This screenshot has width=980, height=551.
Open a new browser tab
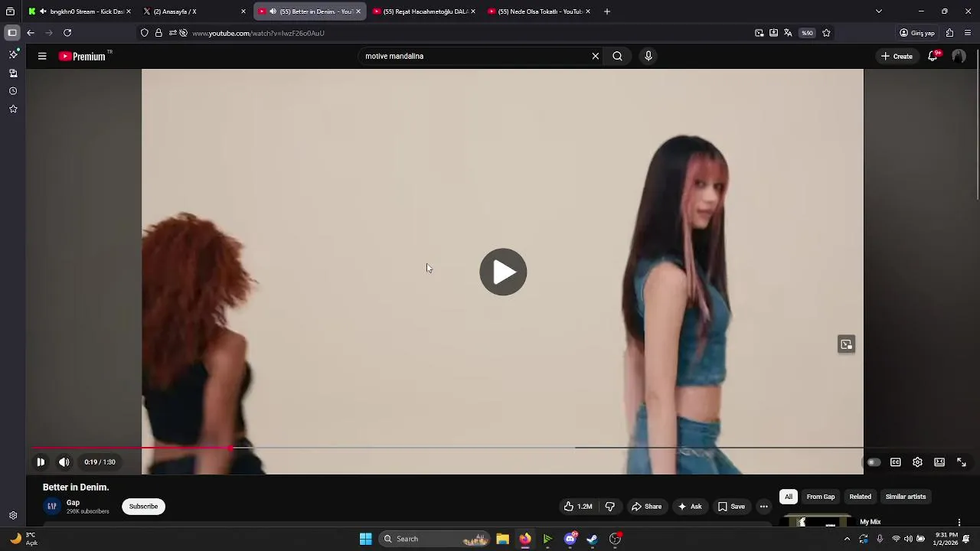[x=607, y=11]
